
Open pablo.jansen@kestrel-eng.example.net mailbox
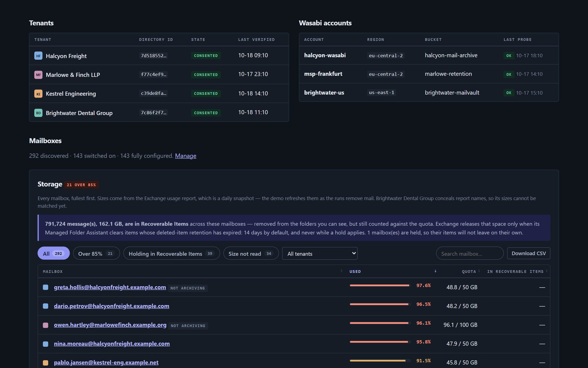pyautogui.click(x=106, y=363)
